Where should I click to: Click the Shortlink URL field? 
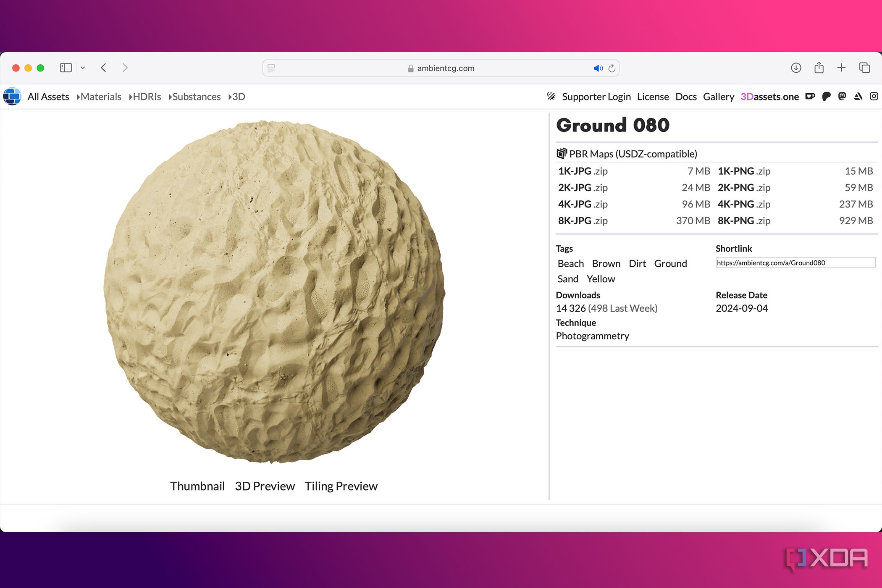tap(795, 262)
